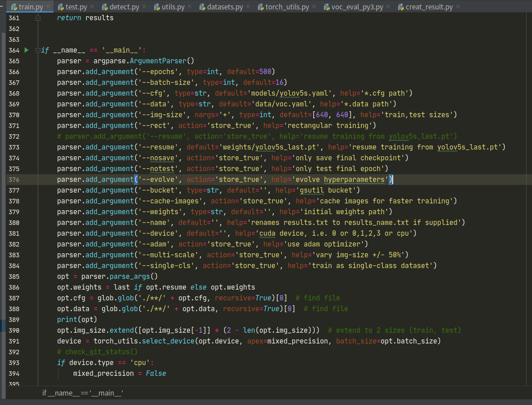Click 'gsutil bucket' help string
The width and height of the screenshot is (532, 405).
(326, 190)
